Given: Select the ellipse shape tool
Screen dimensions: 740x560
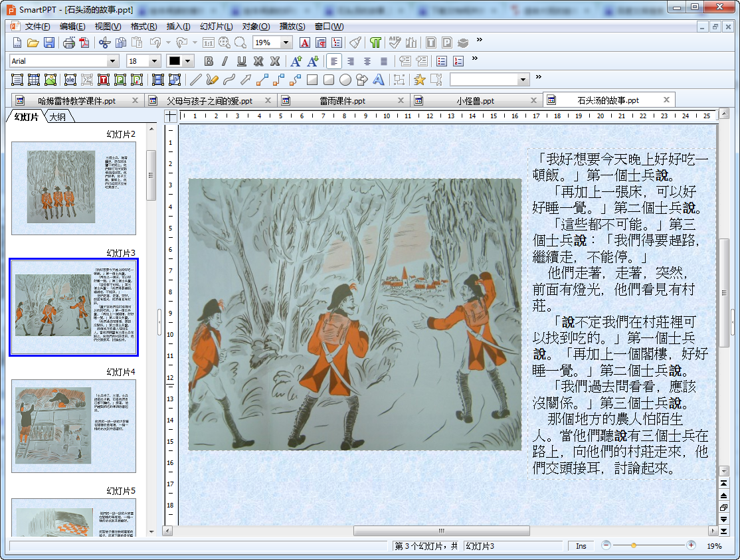Looking at the screenshot, I should pos(345,80).
